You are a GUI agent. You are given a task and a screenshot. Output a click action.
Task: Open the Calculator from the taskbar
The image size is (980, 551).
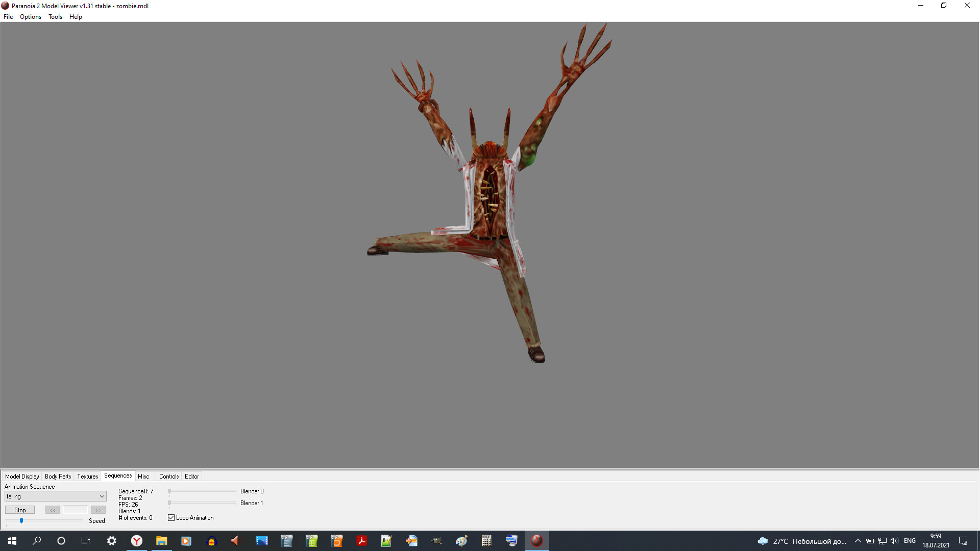click(x=486, y=541)
